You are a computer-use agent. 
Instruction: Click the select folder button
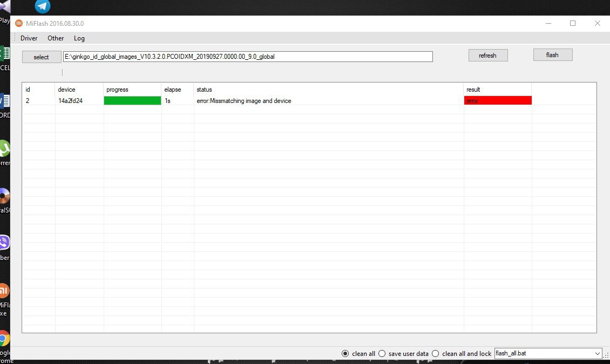click(x=41, y=57)
